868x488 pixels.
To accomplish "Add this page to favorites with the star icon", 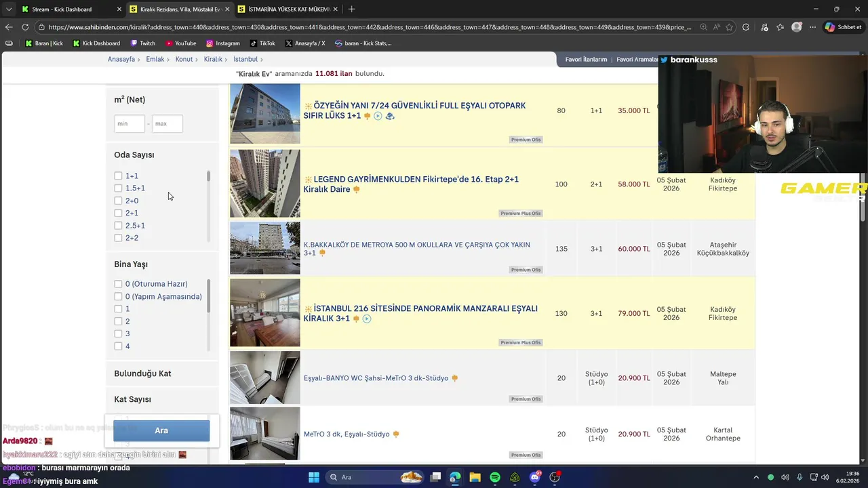I will coord(729,27).
